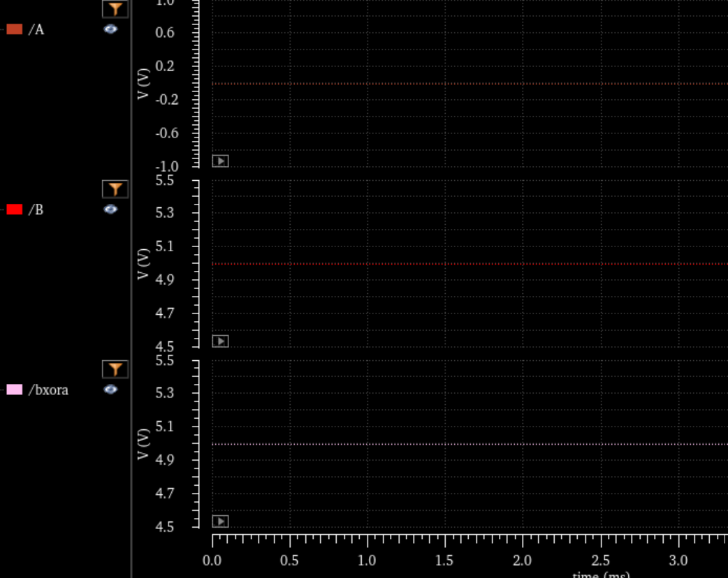This screenshot has height=578, width=728.
Task: Click the -0.6 value on /A axis
Action: pyautogui.click(x=167, y=133)
